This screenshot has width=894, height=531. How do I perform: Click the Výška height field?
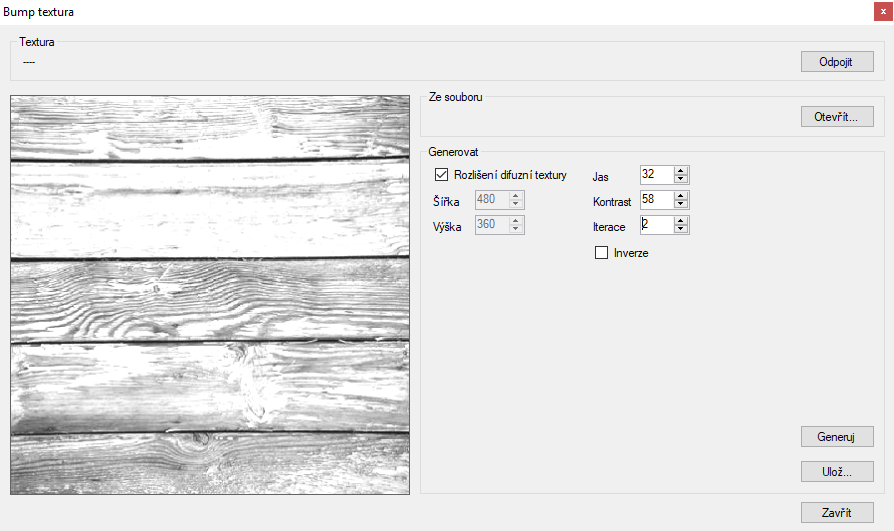click(x=490, y=225)
